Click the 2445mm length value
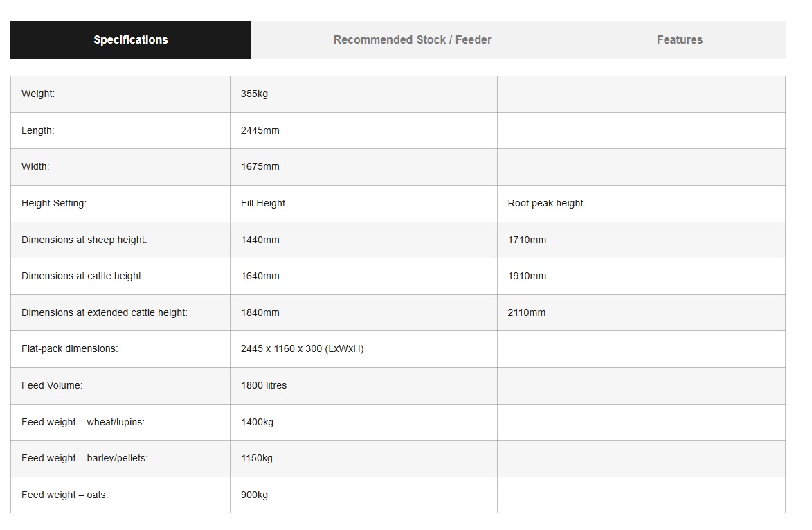The width and height of the screenshot is (812, 530). click(x=260, y=130)
